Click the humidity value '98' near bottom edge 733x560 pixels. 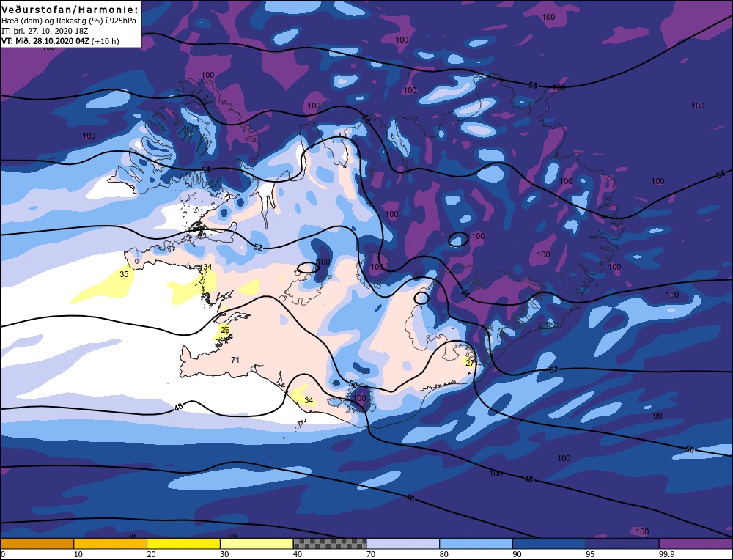coord(131,536)
